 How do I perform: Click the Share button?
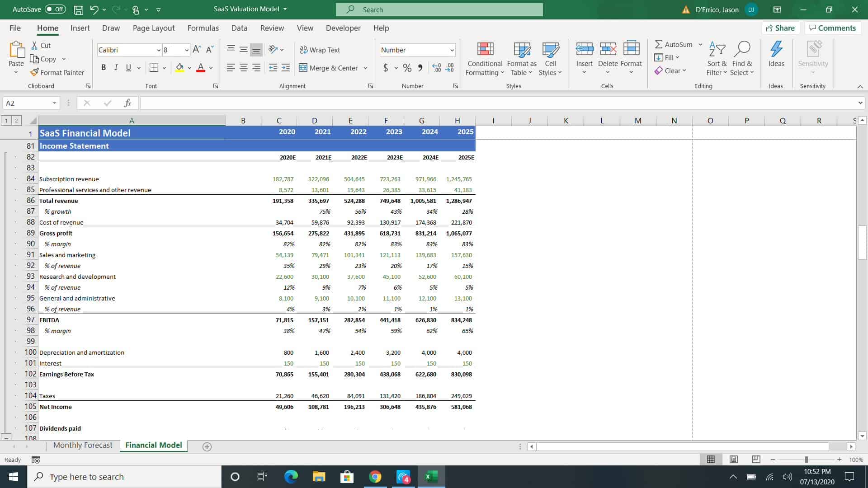click(x=780, y=28)
